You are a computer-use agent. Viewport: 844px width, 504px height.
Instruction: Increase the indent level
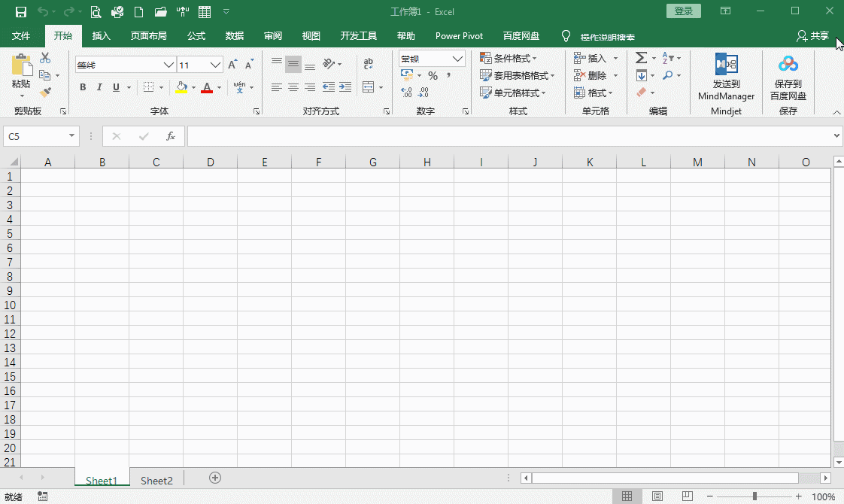click(x=345, y=87)
